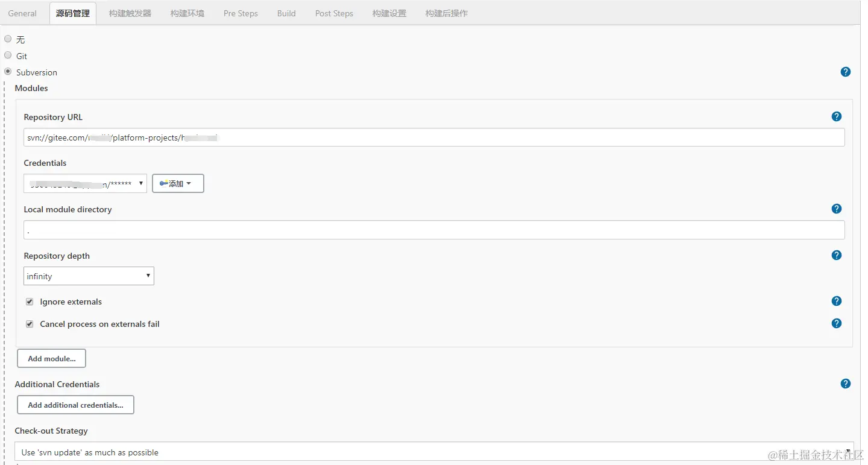This screenshot has height=465, width=868.
Task: Click the Check-out Strategy label
Action: pyautogui.click(x=51, y=431)
